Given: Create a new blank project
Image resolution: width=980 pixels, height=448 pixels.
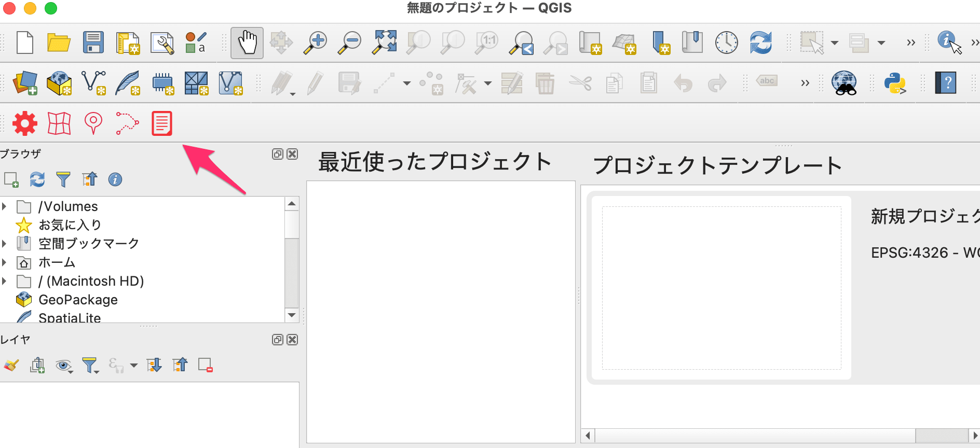Looking at the screenshot, I should 24,43.
